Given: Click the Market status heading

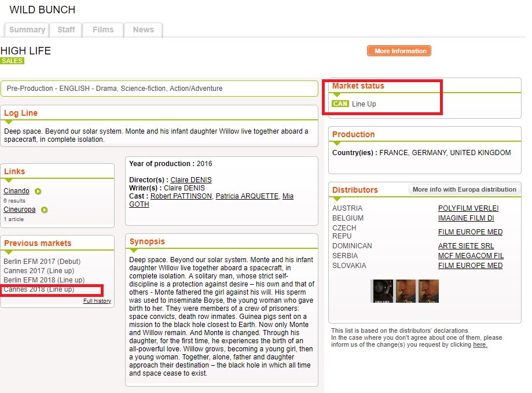Looking at the screenshot, I should (x=358, y=86).
